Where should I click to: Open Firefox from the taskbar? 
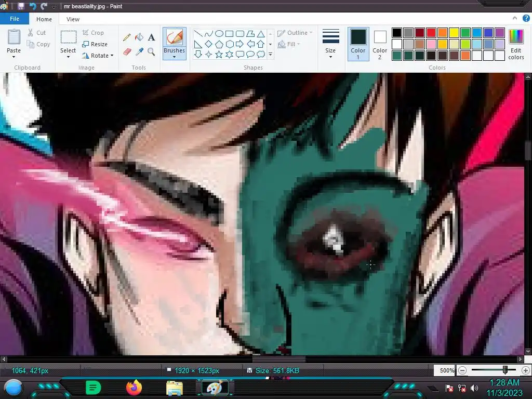[134, 388]
